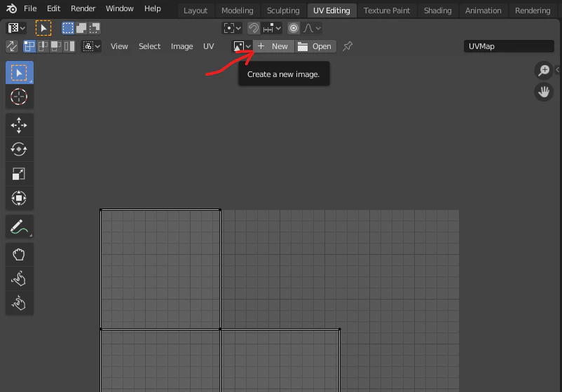Image resolution: width=562 pixels, height=392 pixels.
Task: Click the active tweak tool icon in header
Action: [43, 28]
